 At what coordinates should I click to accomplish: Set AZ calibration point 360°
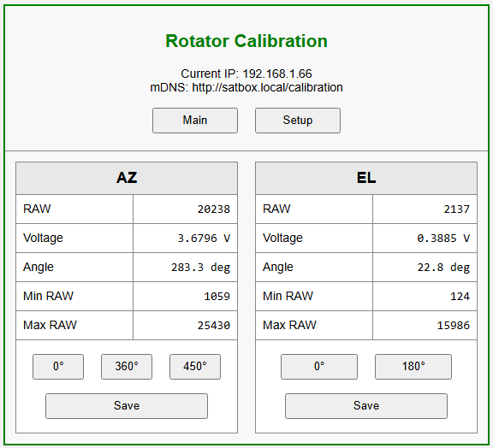click(x=127, y=367)
